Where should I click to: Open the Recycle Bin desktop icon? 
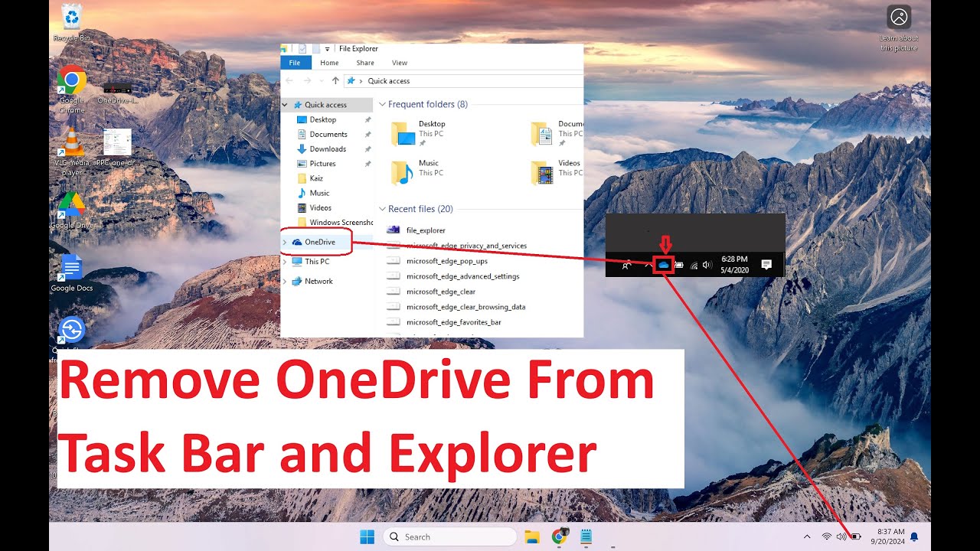click(71, 21)
